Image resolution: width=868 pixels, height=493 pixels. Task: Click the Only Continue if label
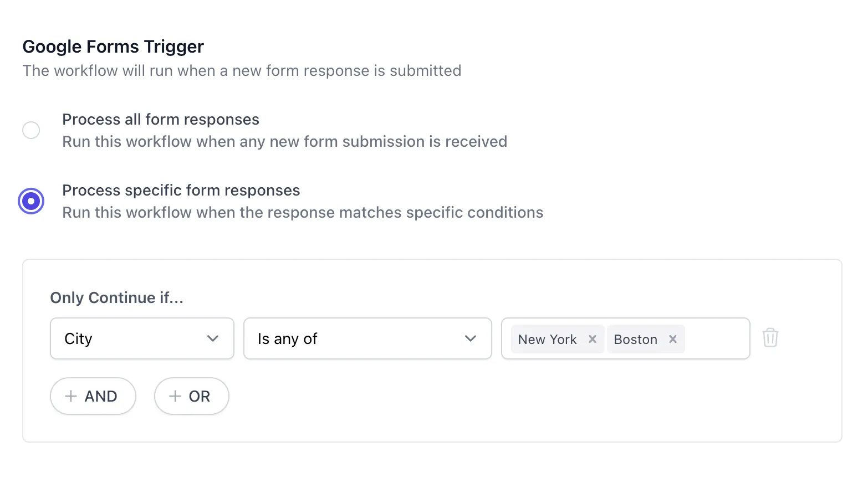116,297
